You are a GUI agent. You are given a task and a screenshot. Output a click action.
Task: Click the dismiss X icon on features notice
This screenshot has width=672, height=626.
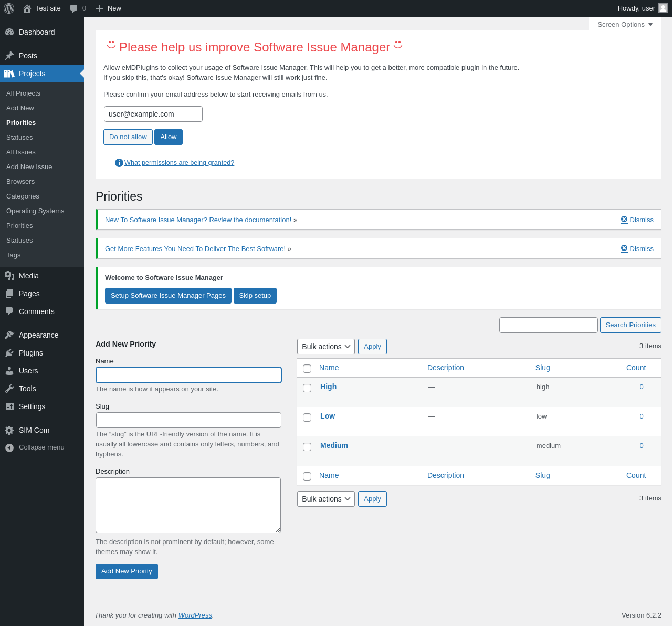[x=624, y=248]
